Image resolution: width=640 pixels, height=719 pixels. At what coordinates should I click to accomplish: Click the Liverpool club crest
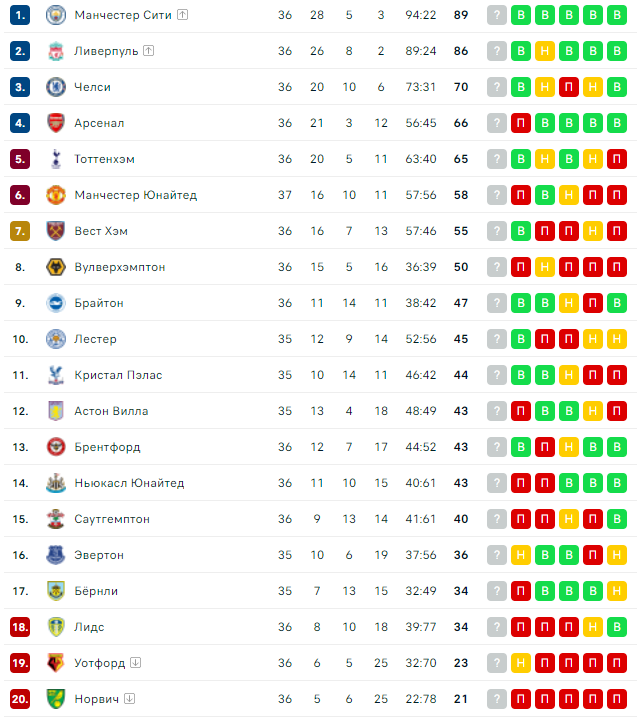[x=56, y=51]
